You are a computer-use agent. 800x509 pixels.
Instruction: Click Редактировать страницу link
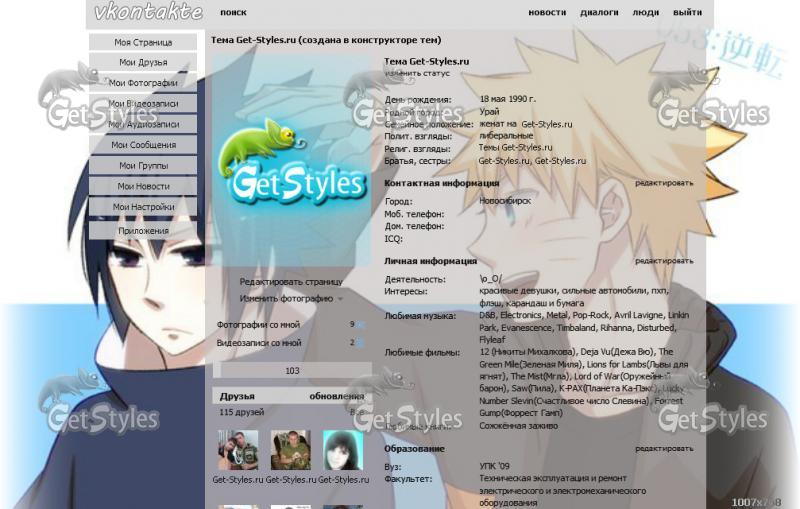291,282
